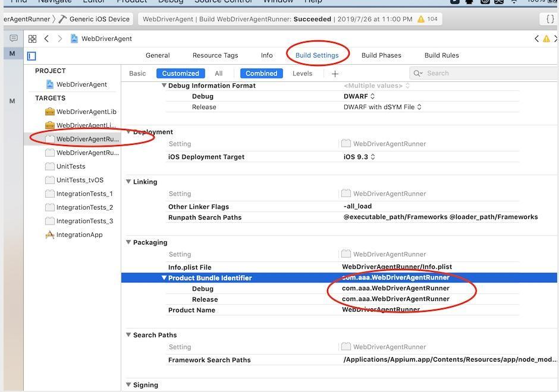Switch to the Info tab

point(266,55)
